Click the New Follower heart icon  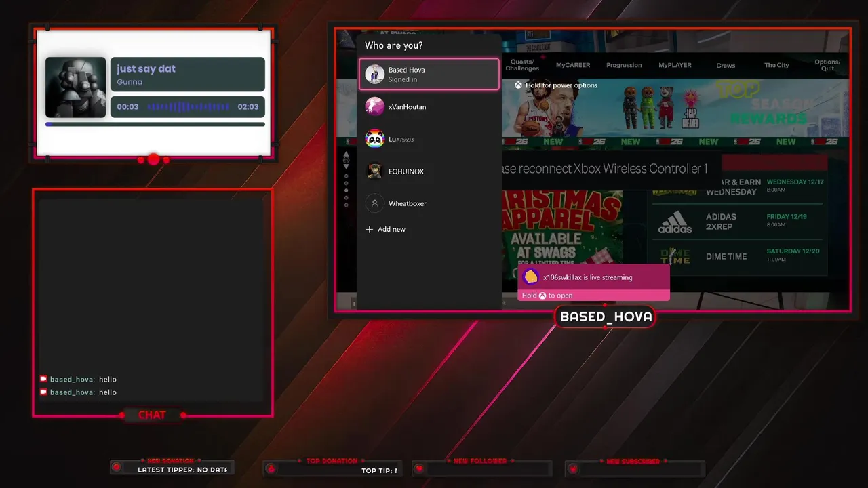419,468
